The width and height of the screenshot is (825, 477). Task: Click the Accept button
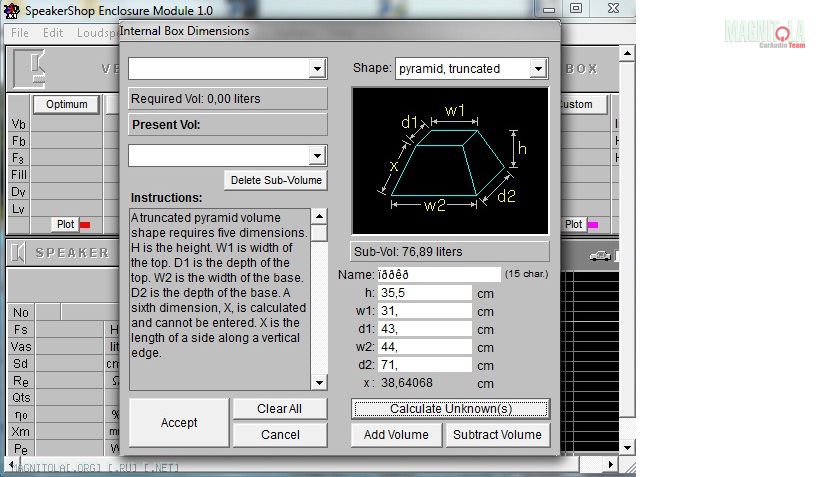coord(179,423)
